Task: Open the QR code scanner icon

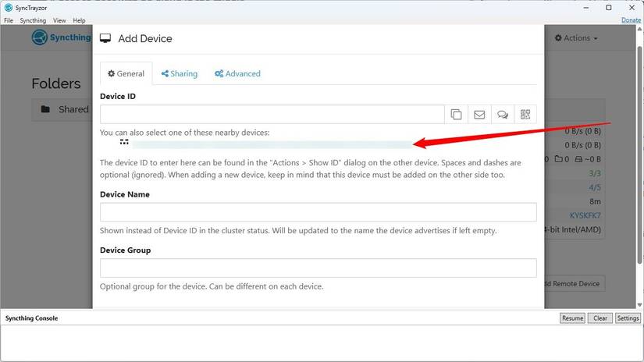Action: click(x=525, y=115)
